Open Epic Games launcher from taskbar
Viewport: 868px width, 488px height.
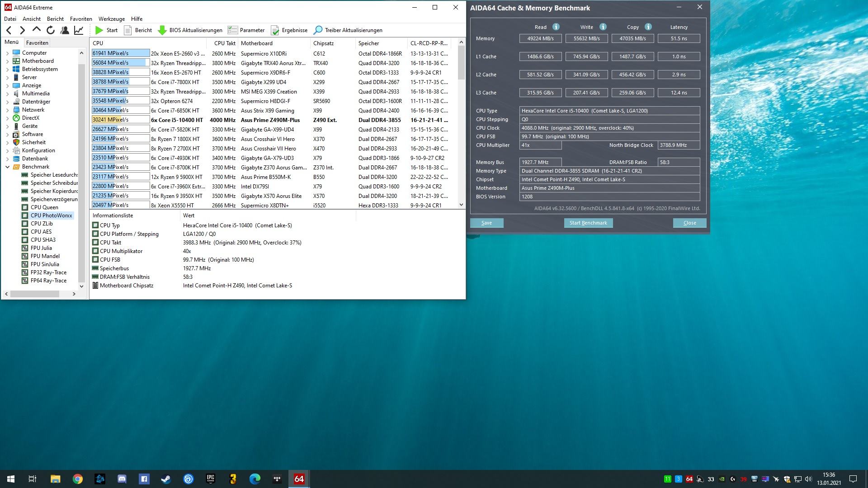tap(210, 479)
